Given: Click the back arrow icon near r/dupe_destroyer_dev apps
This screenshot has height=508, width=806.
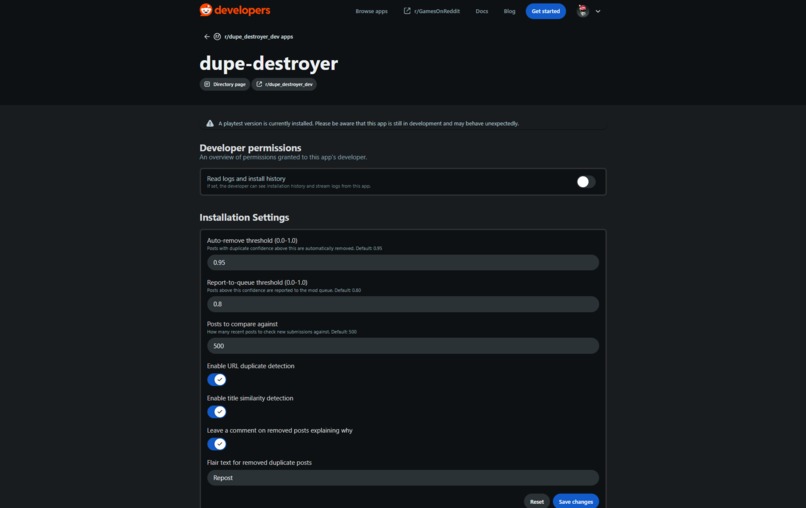Looking at the screenshot, I should pos(207,37).
